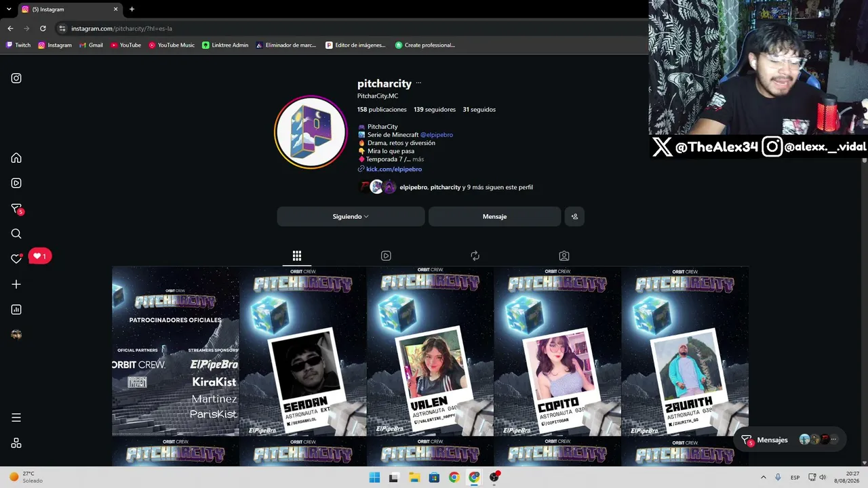Open volume settings in the system tray

[823, 477]
